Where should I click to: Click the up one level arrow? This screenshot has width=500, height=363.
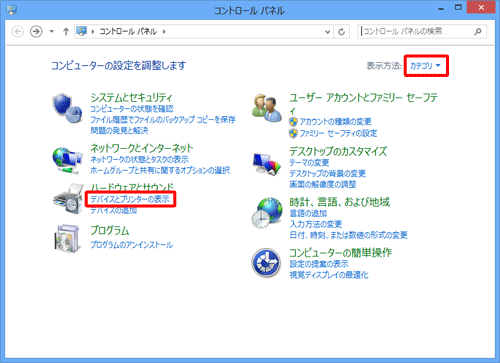66,32
